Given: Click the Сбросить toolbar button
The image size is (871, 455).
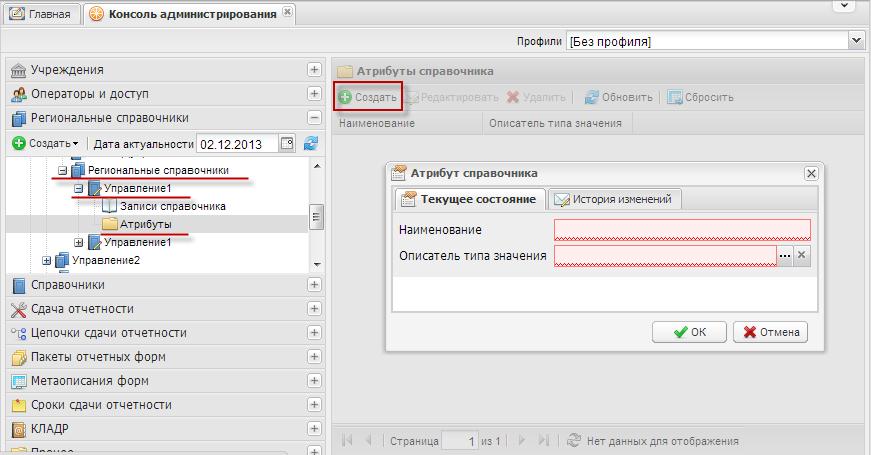Looking at the screenshot, I should (x=700, y=97).
